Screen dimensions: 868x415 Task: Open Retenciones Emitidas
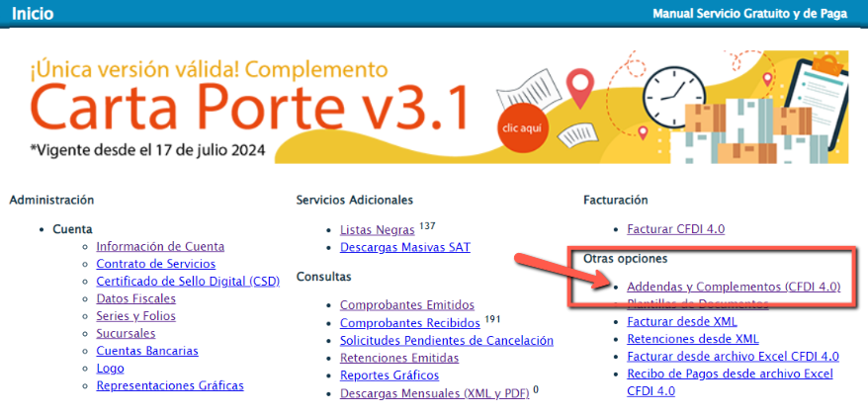[399, 358]
